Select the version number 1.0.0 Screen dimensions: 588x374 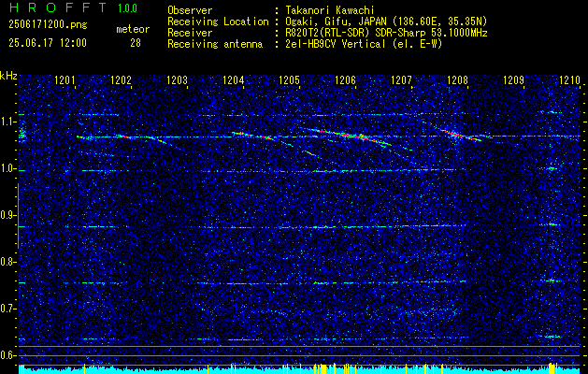coord(127,7)
